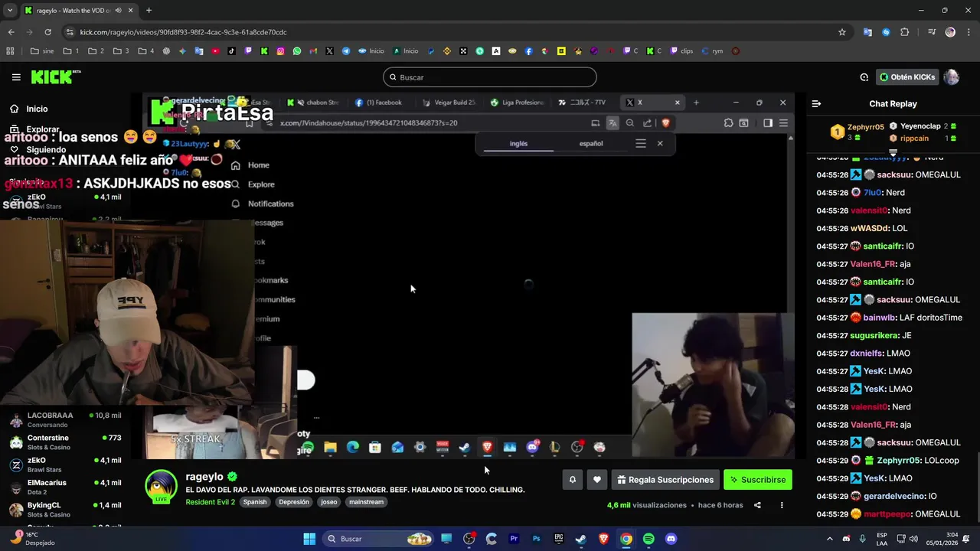
Task: Open a new Chrome tab
Action: click(x=149, y=10)
